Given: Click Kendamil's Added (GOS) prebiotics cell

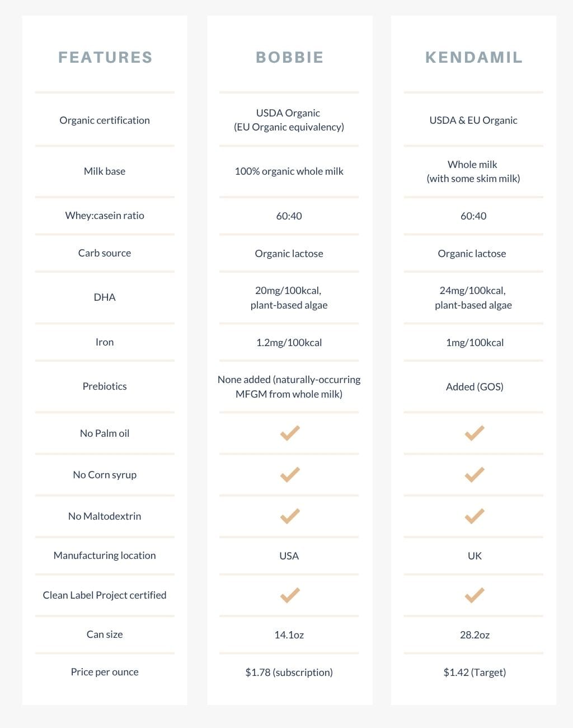Looking at the screenshot, I should pos(475,386).
